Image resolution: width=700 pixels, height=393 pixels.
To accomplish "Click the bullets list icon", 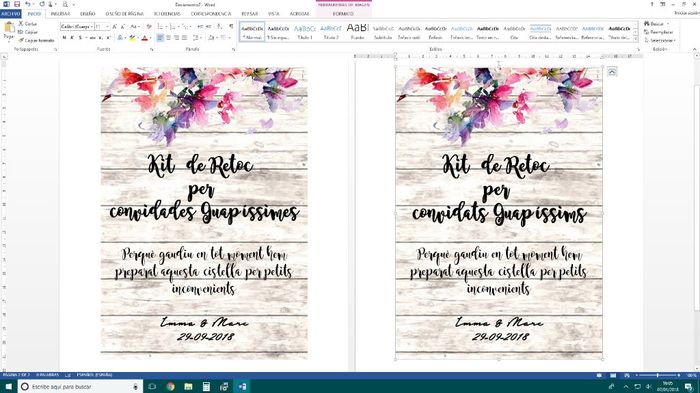I will click(161, 27).
